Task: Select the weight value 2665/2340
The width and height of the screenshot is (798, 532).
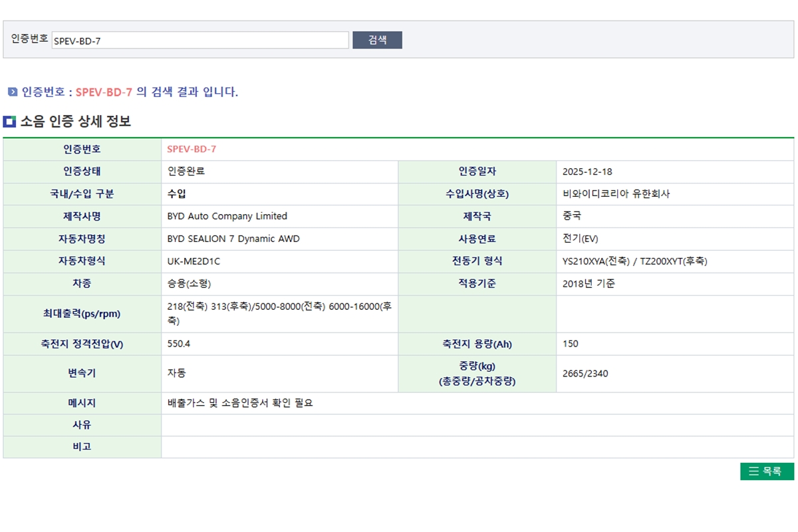Action: pyautogui.click(x=585, y=374)
